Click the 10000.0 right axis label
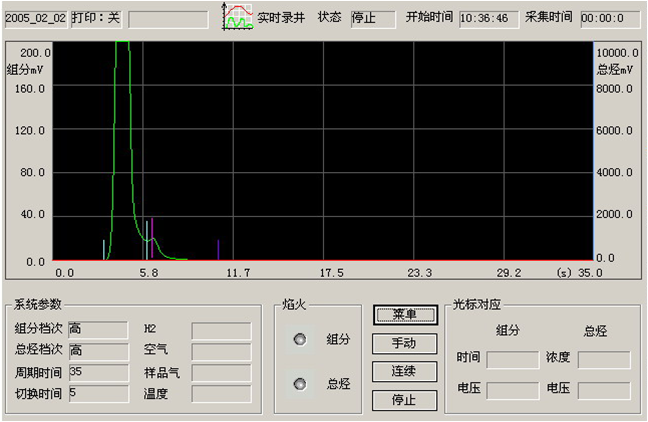 617,53
